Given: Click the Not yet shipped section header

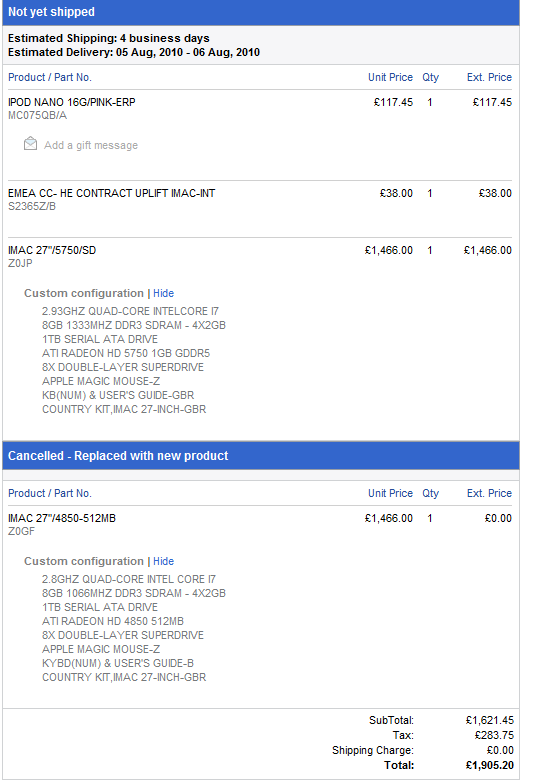Looking at the screenshot, I should pyautogui.click(x=51, y=12).
